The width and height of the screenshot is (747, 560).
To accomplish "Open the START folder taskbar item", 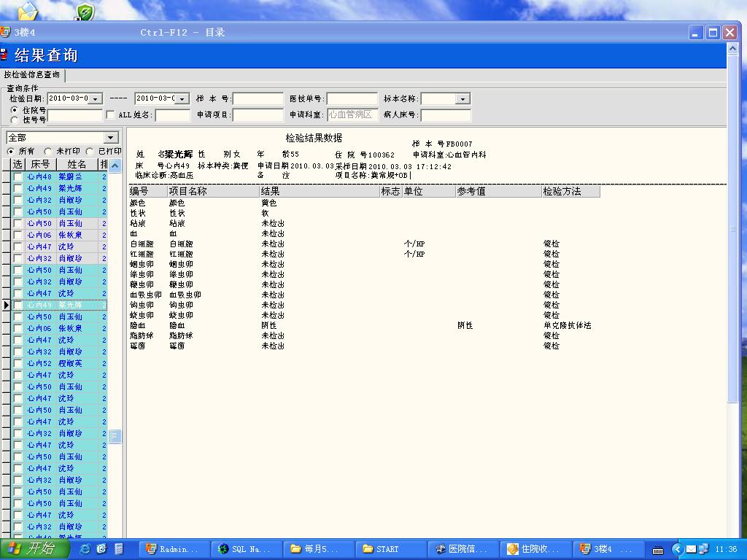I will click(392, 549).
